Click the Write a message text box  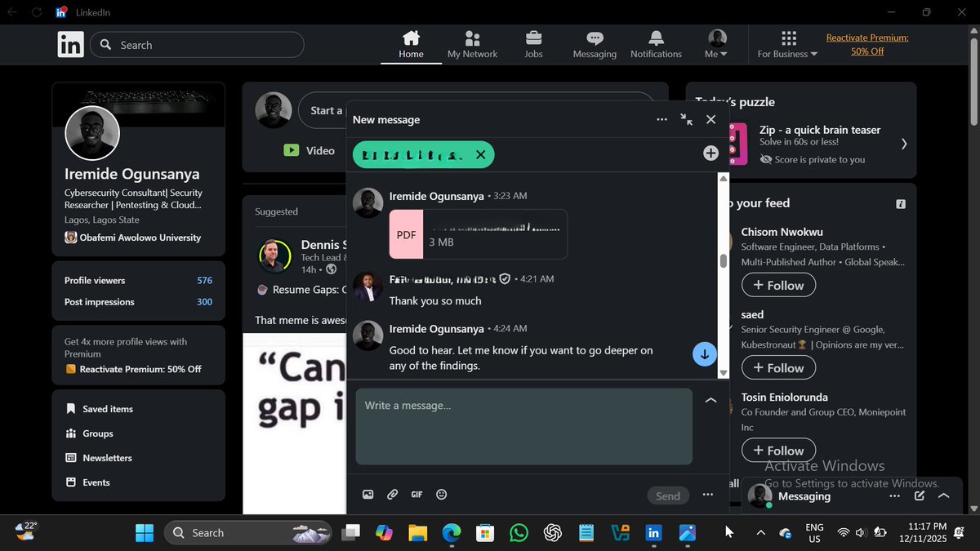[x=523, y=427]
